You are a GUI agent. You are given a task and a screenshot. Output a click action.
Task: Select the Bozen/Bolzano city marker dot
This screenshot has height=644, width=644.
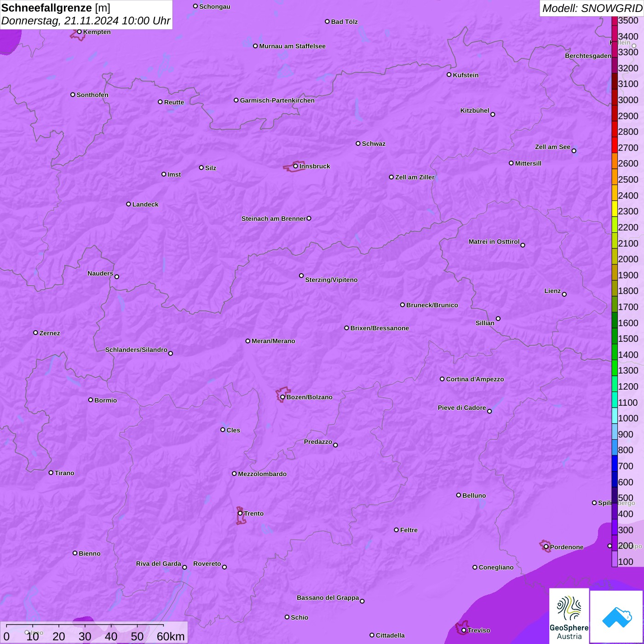282,397
